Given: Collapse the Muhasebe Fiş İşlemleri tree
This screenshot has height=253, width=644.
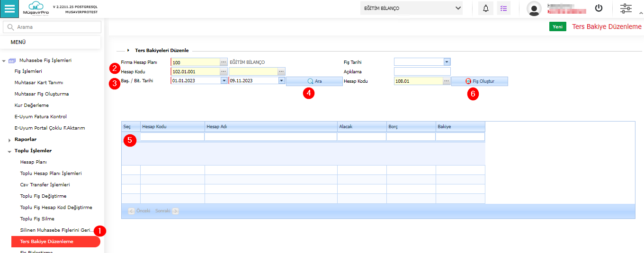Looking at the screenshot, I should 4,61.
